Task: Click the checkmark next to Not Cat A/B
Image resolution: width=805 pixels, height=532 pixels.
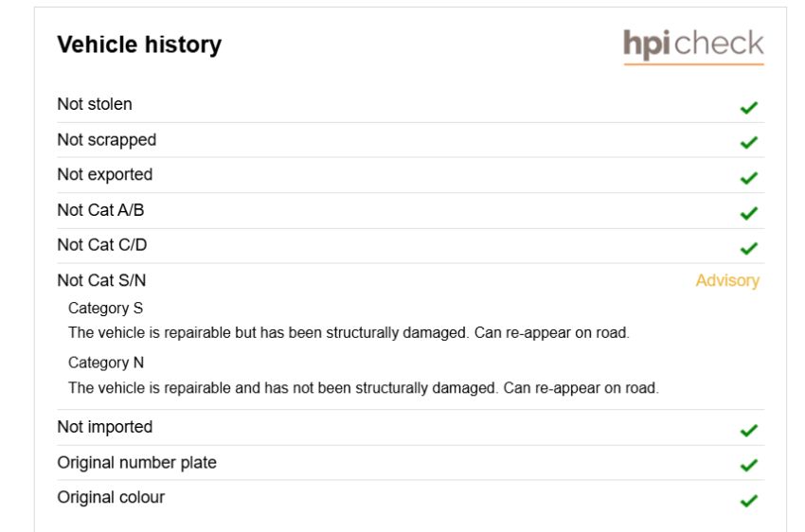Action: point(749,213)
